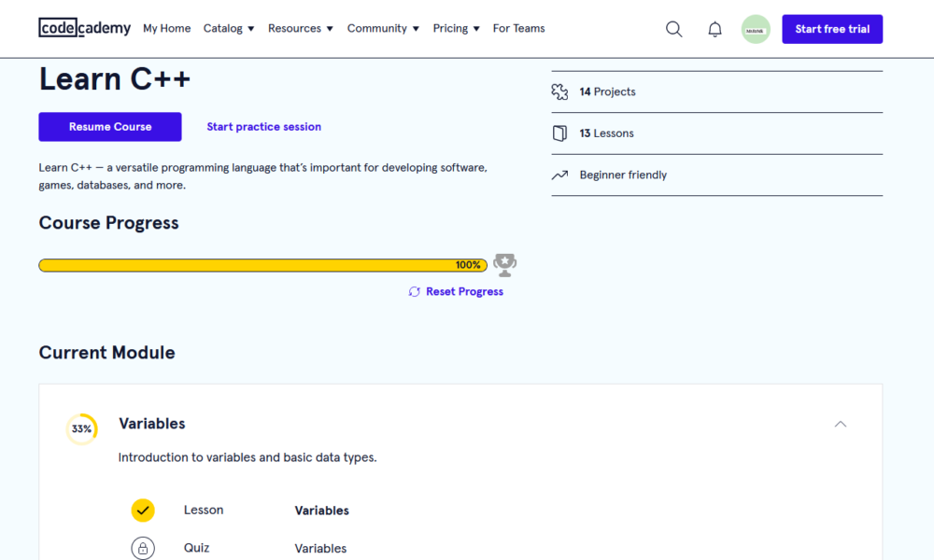
Task: Click the 'Course Progress' heading
Action: pyautogui.click(x=108, y=223)
